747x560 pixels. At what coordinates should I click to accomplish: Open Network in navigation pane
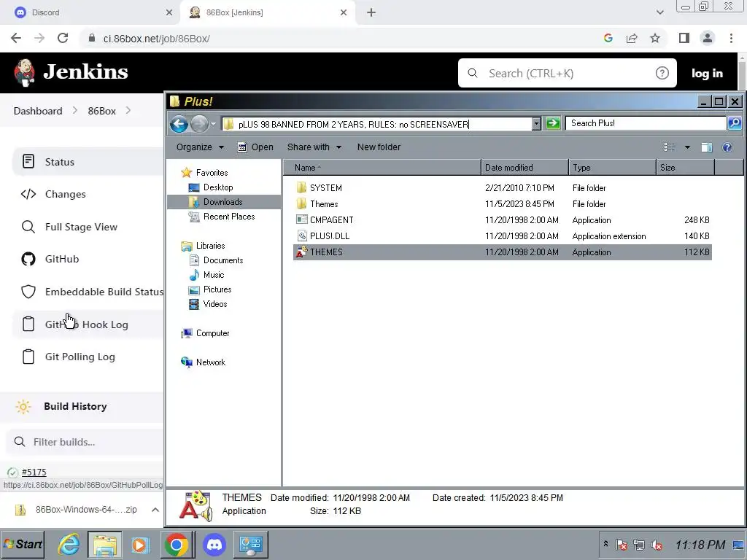pyautogui.click(x=204, y=362)
